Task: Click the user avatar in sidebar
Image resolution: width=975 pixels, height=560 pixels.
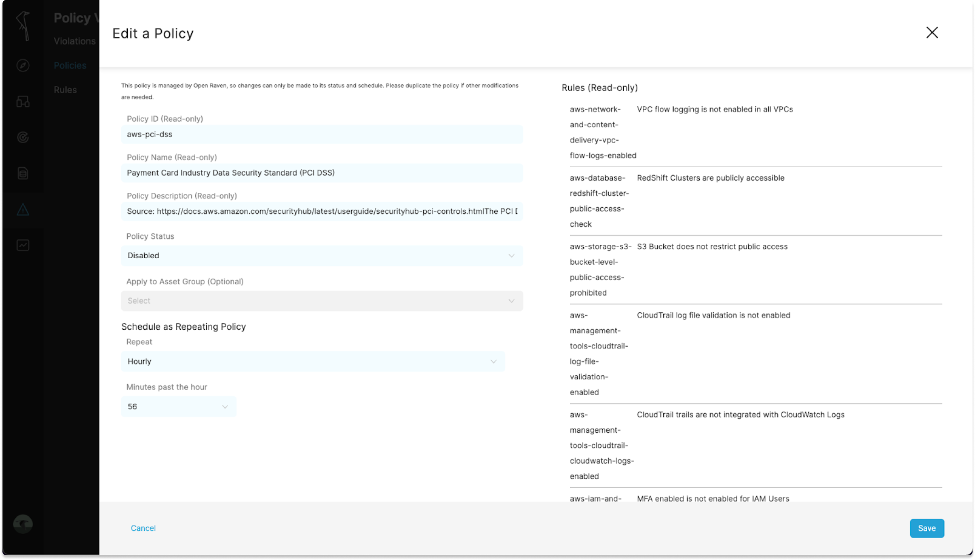Action: (23, 524)
